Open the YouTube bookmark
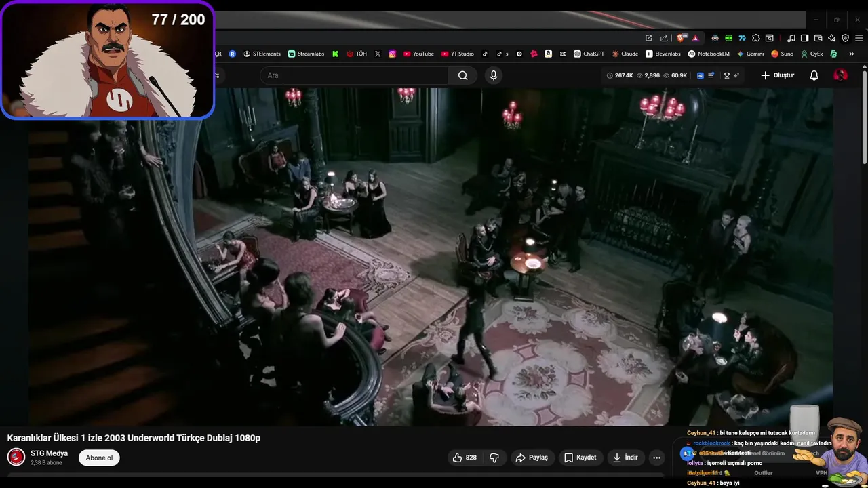The image size is (868, 488). coord(418,54)
